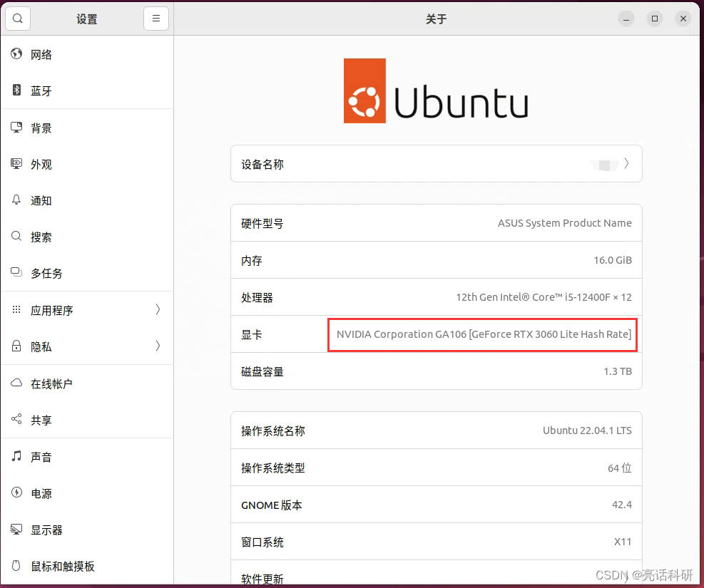Click the 设备名称 row label

click(x=262, y=164)
